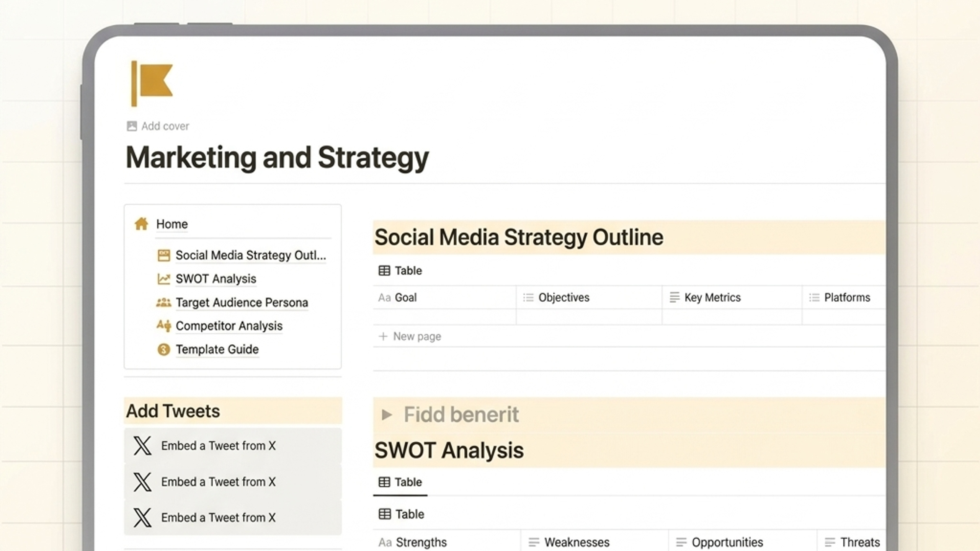Click the Objectives column header

(589, 297)
